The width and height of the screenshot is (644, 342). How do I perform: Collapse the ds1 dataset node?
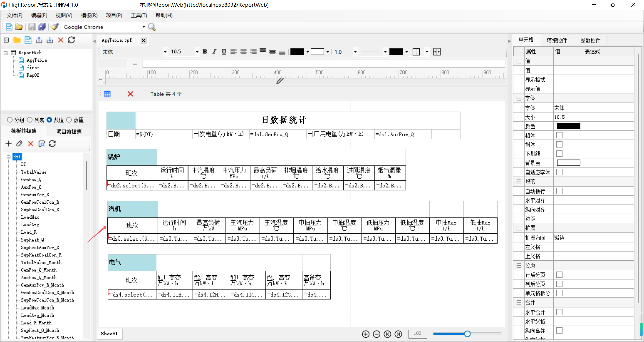(9, 157)
